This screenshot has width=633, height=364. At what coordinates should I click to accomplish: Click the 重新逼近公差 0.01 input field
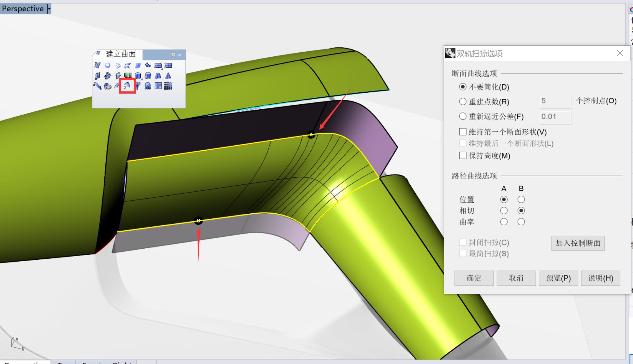click(x=555, y=117)
